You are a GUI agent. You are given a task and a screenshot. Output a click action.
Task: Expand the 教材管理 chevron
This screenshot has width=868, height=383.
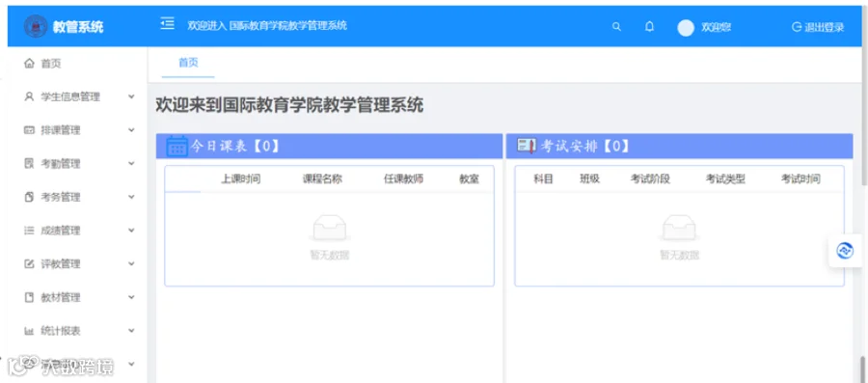[131, 298]
